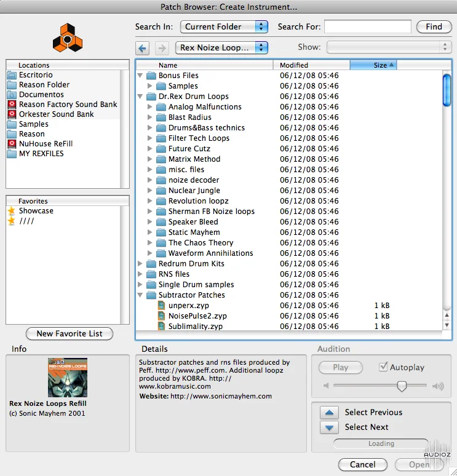Select Reason Factory Sound Bank refill icon
Screen dimensions: 457x476
(12, 105)
